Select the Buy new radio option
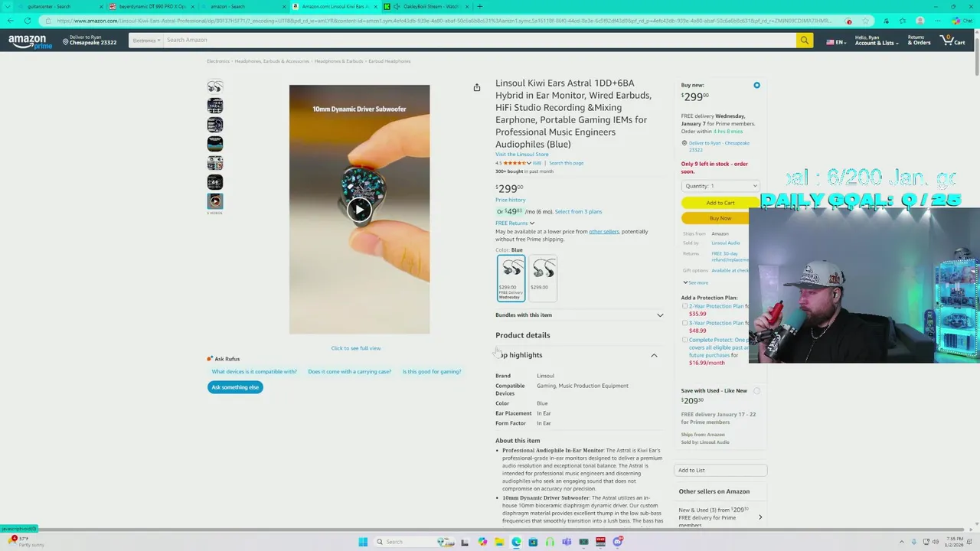 (756, 85)
